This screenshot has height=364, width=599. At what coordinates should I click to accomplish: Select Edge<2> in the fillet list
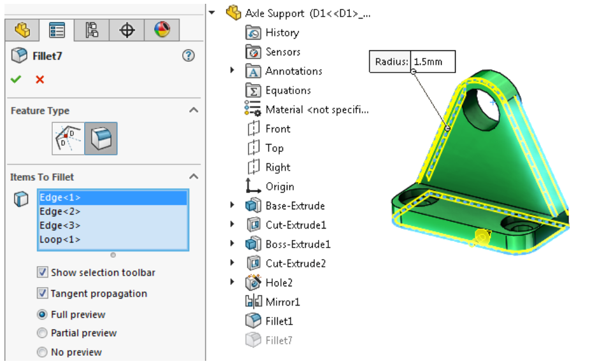coord(60,211)
